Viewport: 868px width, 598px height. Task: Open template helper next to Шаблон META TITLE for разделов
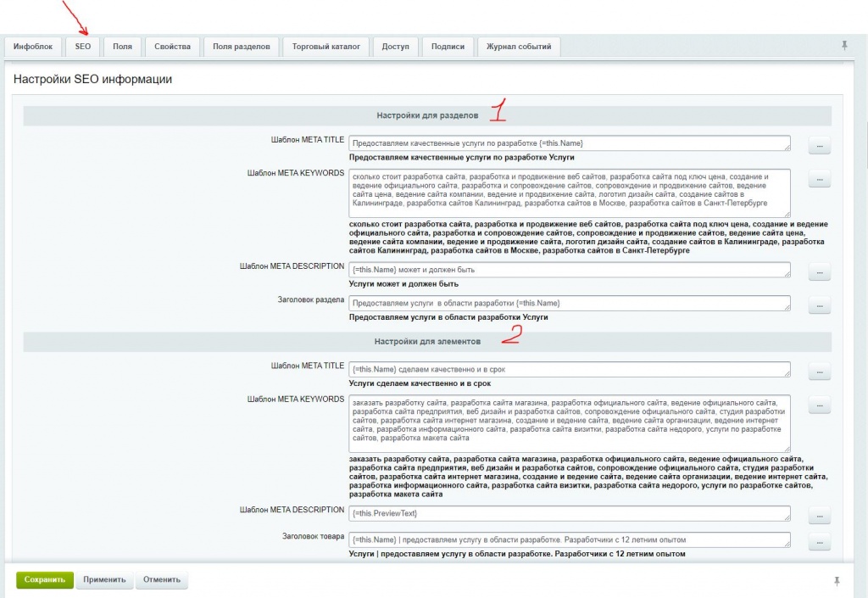coord(819,145)
